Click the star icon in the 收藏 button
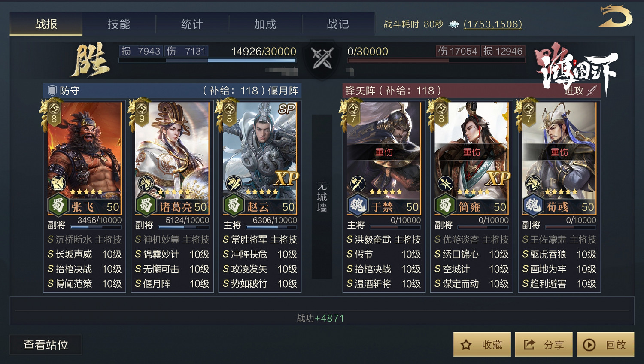This screenshot has height=364, width=644. coord(466,345)
